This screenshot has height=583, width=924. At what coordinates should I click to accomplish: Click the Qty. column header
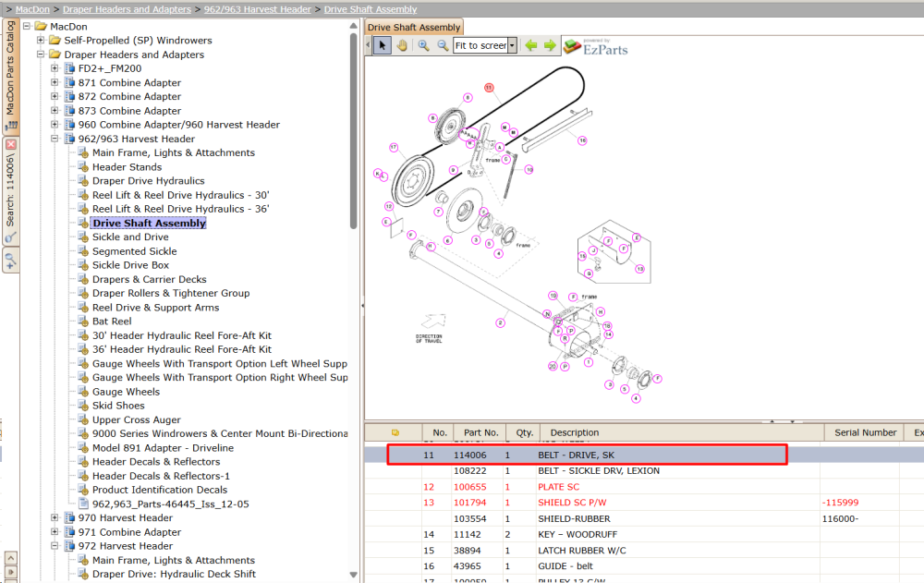coord(525,432)
